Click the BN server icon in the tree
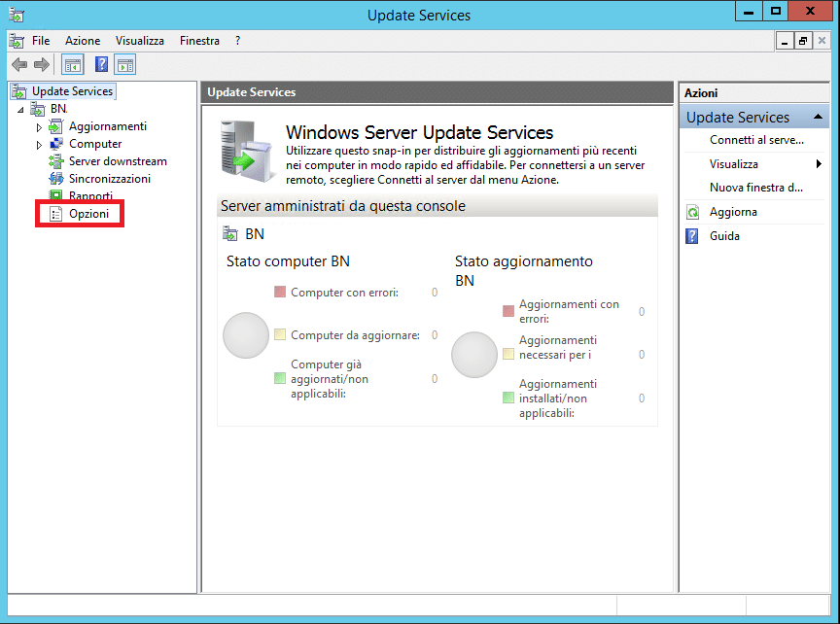This screenshot has width=840, height=624. click(x=38, y=109)
